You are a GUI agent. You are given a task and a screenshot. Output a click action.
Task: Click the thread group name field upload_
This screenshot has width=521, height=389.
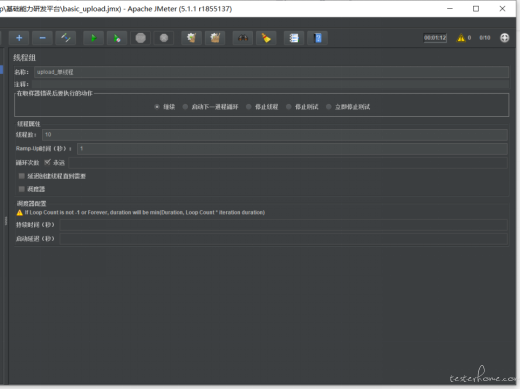[x=271, y=72]
